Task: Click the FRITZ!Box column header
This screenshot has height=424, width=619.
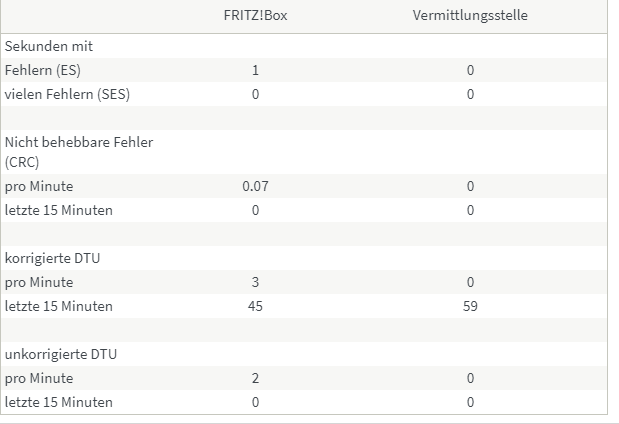Action: pyautogui.click(x=255, y=15)
